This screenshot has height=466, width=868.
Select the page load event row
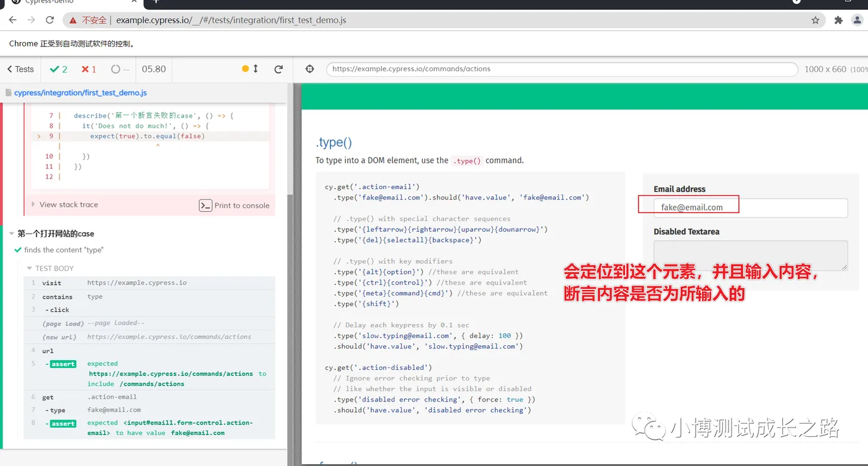pos(149,323)
